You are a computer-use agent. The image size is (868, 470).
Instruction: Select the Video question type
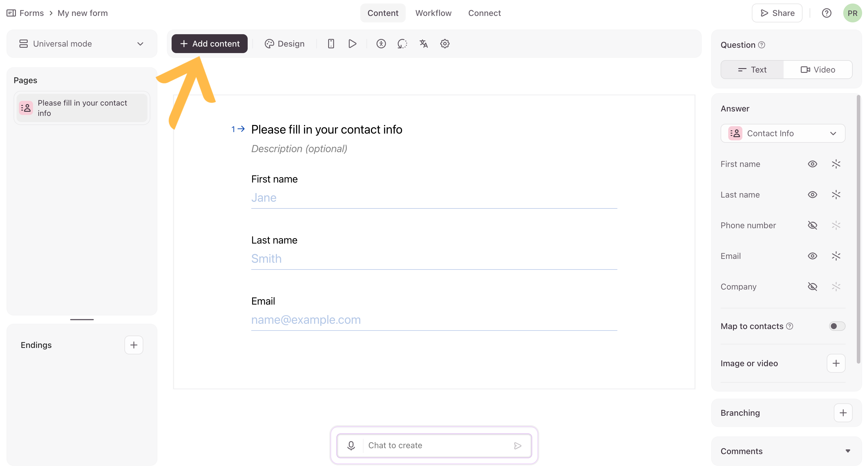click(x=818, y=70)
